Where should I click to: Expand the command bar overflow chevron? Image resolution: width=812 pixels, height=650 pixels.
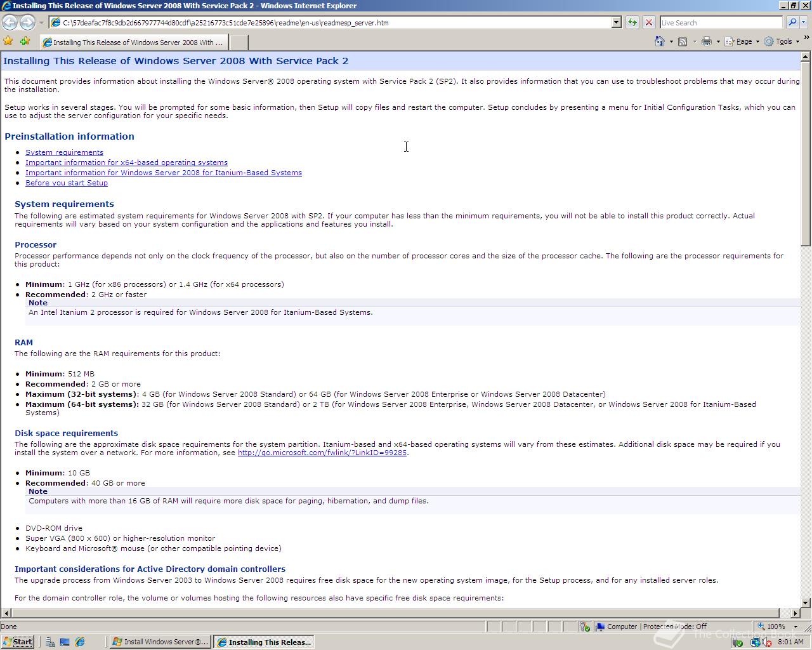(x=806, y=38)
